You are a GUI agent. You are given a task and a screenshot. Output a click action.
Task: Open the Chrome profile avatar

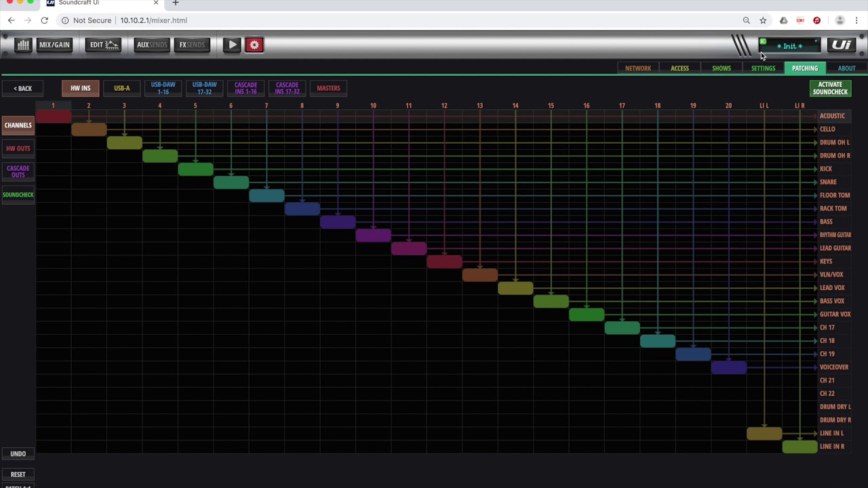840,20
